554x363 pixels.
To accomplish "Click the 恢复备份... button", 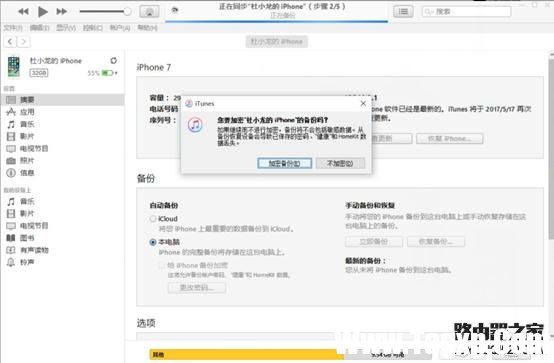I will [x=436, y=242].
